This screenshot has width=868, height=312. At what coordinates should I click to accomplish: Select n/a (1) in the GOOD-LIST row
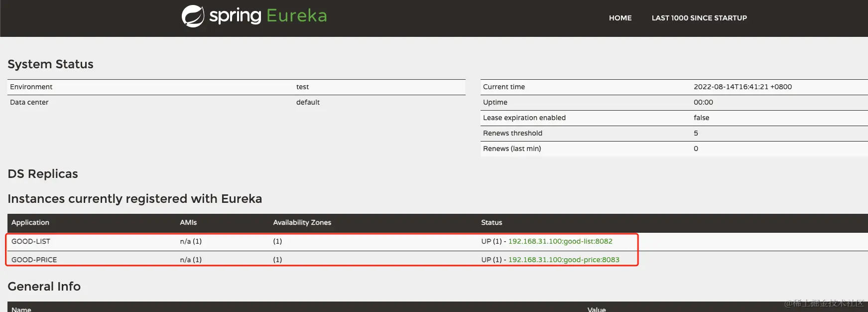click(x=191, y=241)
